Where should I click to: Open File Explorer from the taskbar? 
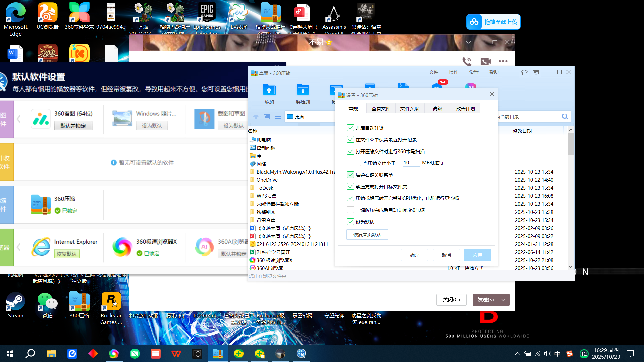point(51,354)
